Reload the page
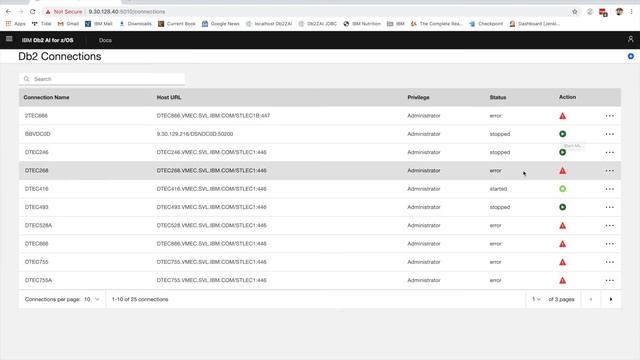This screenshot has width=640, height=360. pos(33,11)
